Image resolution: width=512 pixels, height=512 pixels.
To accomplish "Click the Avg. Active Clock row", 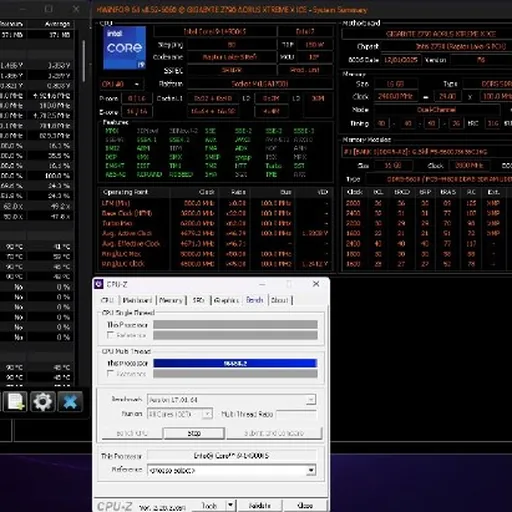I will coord(215,233).
